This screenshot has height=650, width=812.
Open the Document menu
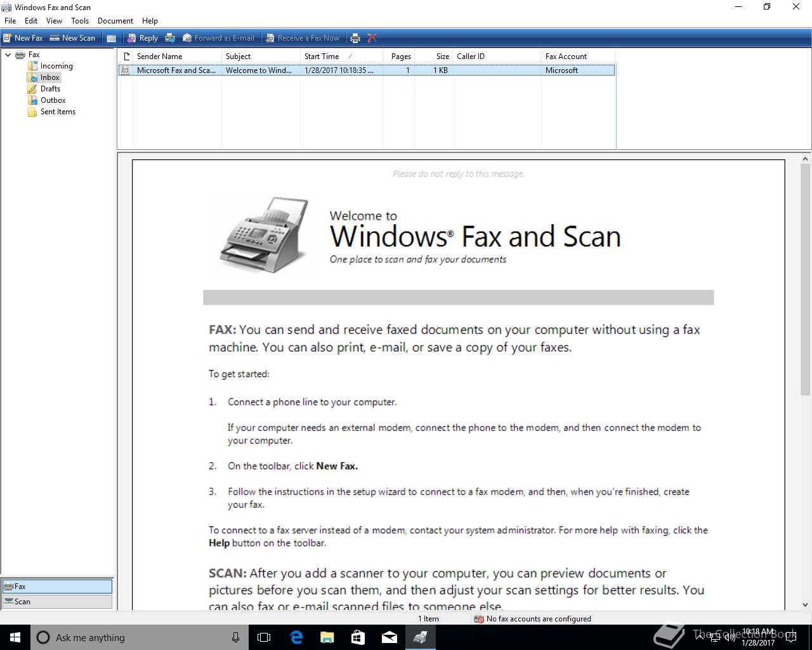[x=115, y=21]
